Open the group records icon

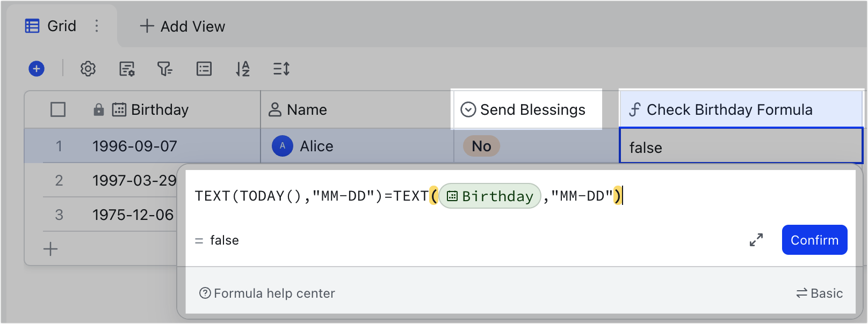pos(204,69)
